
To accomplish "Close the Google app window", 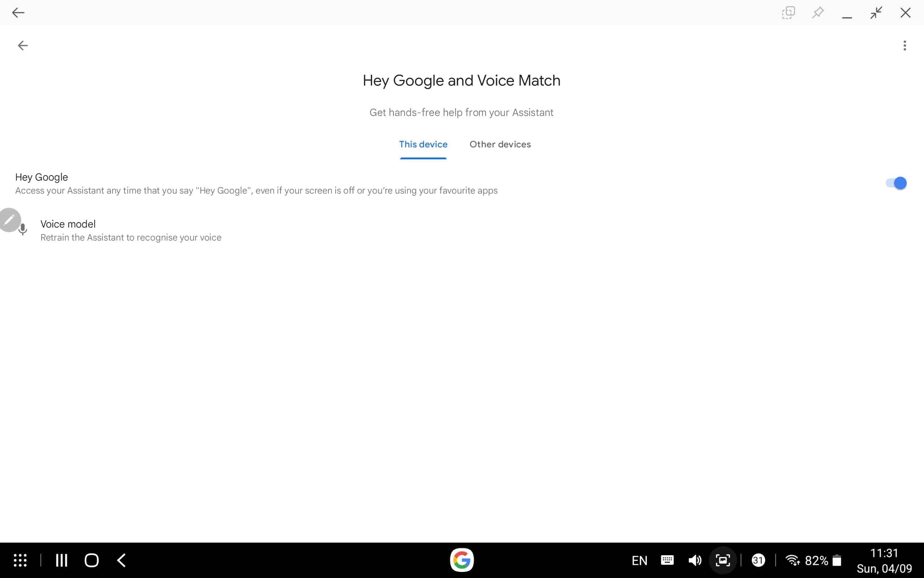I will coord(905,13).
